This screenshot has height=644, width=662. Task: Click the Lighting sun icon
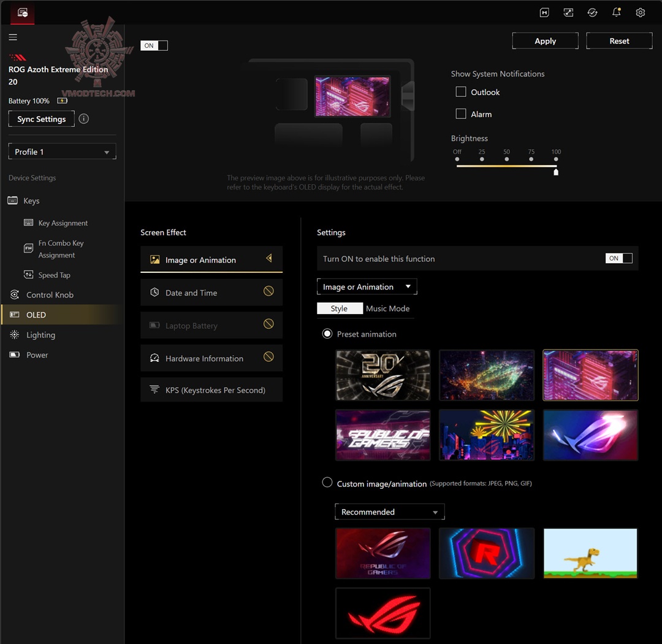(14, 335)
